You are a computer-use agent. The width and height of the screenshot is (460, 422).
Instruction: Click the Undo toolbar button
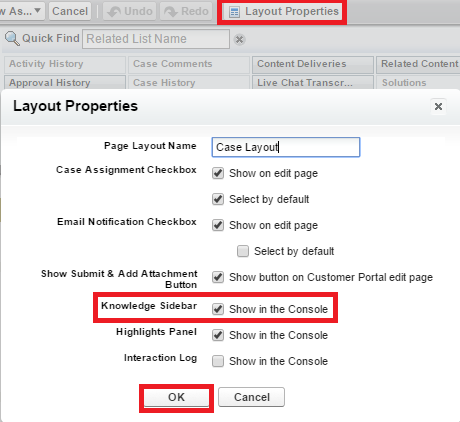point(129,11)
